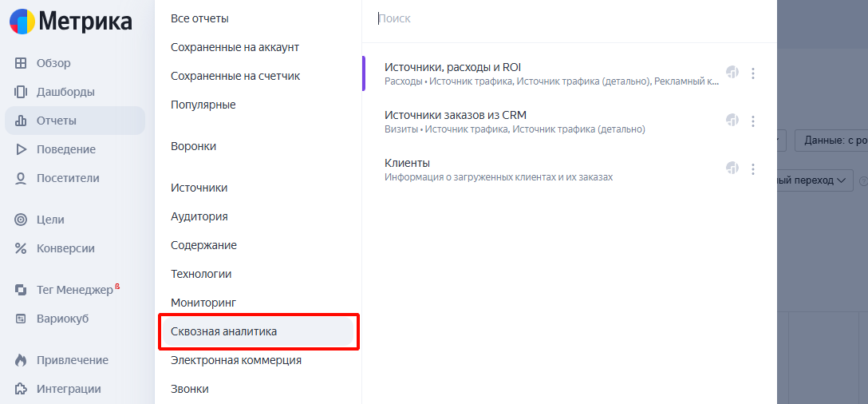Open three-dot menu for Источники заказов из CRM
The width and height of the screenshot is (868, 404).
pos(753,121)
